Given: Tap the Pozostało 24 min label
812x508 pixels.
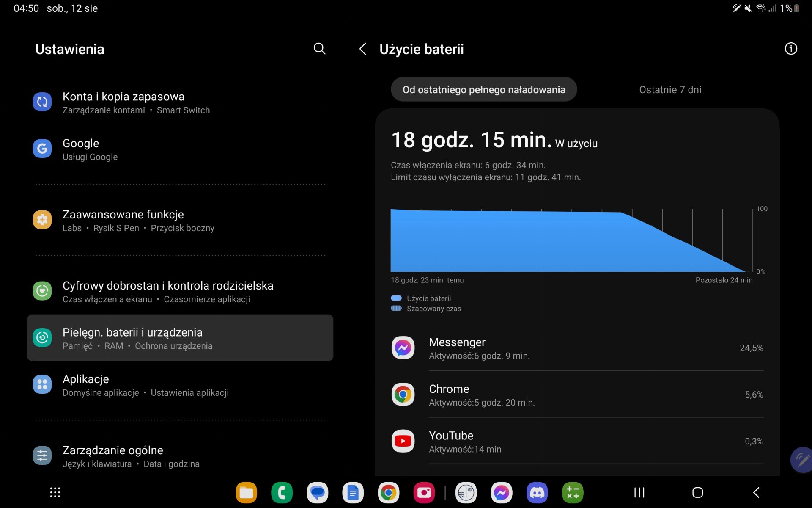Looking at the screenshot, I should pyautogui.click(x=724, y=280).
